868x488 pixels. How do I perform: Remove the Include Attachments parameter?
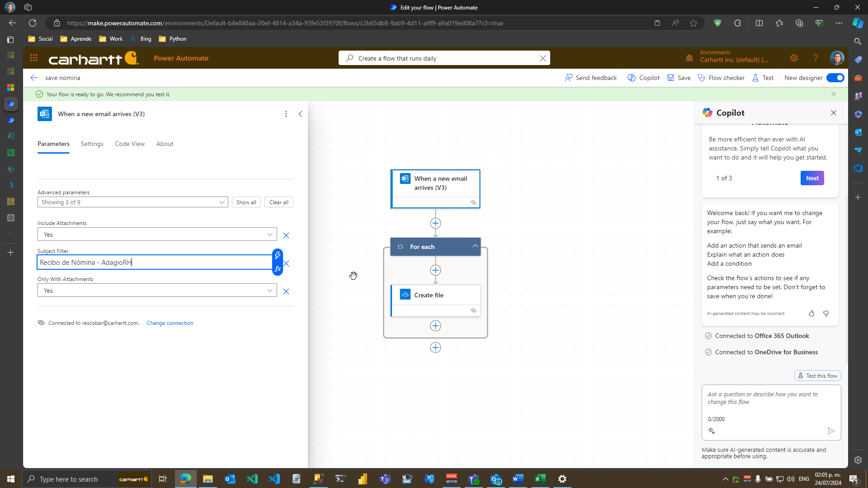pyautogui.click(x=286, y=235)
